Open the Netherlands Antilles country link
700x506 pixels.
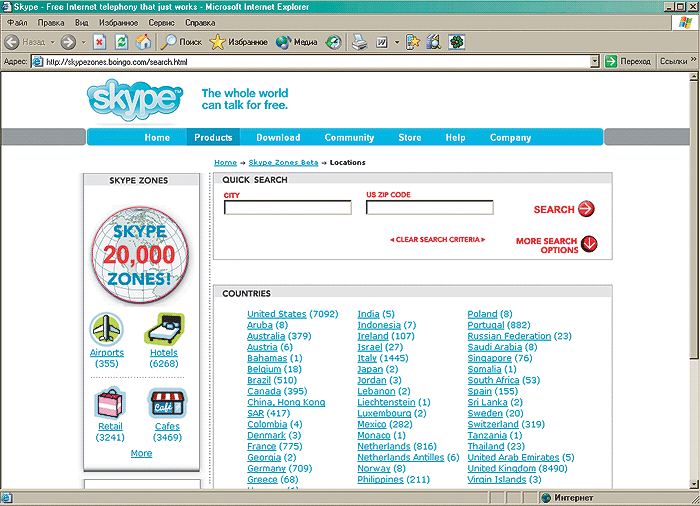click(x=400, y=457)
